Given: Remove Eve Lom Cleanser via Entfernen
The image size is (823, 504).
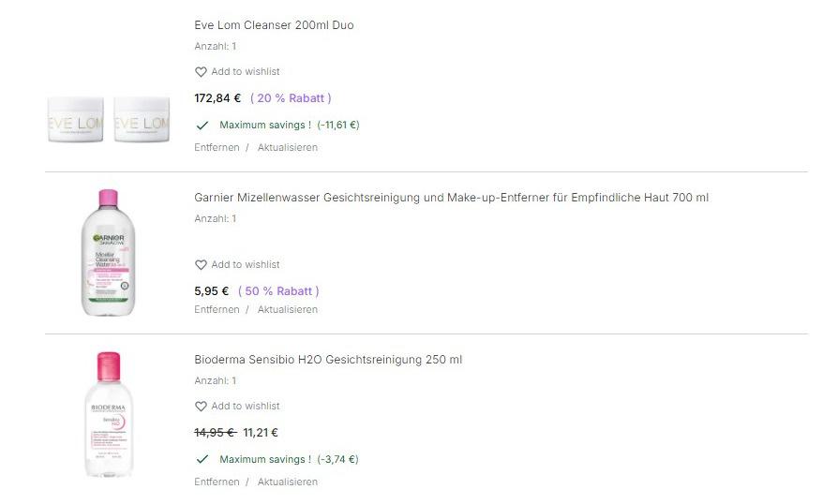Looking at the screenshot, I should pyautogui.click(x=217, y=147).
